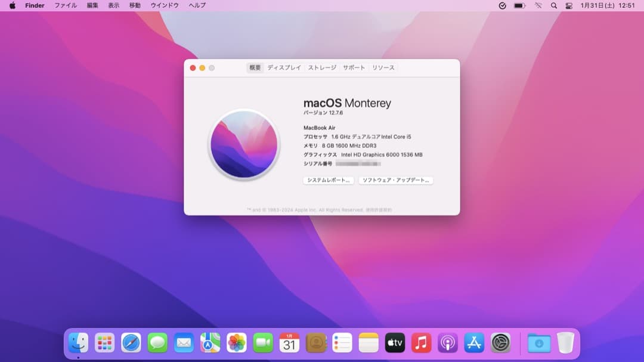Open Notes from the Dock
644x362 pixels.
pyautogui.click(x=368, y=343)
